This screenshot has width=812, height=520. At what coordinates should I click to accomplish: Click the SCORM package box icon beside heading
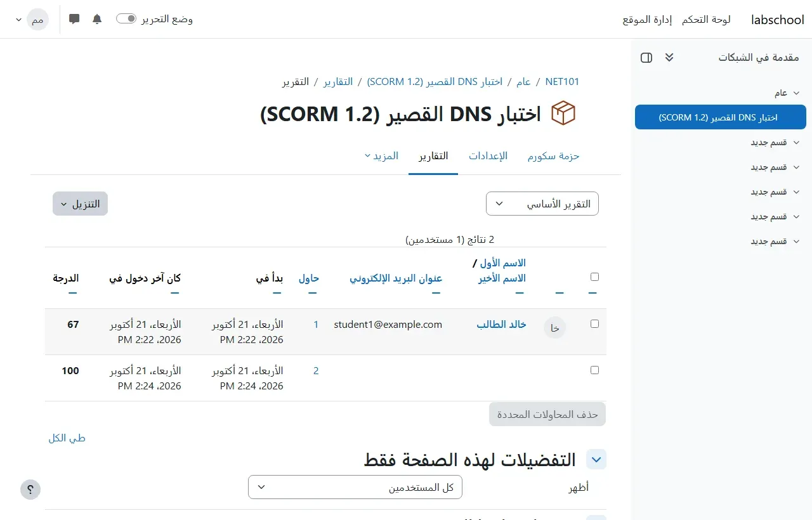tap(563, 114)
